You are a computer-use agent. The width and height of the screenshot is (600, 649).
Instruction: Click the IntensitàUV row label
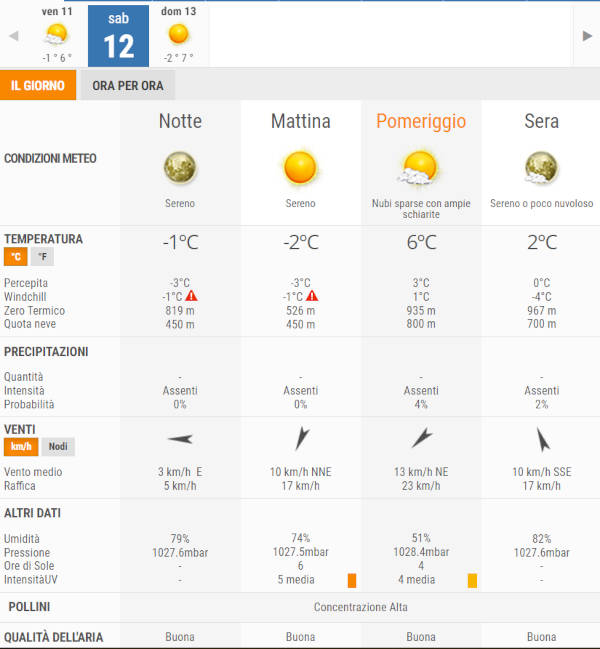click(x=31, y=579)
